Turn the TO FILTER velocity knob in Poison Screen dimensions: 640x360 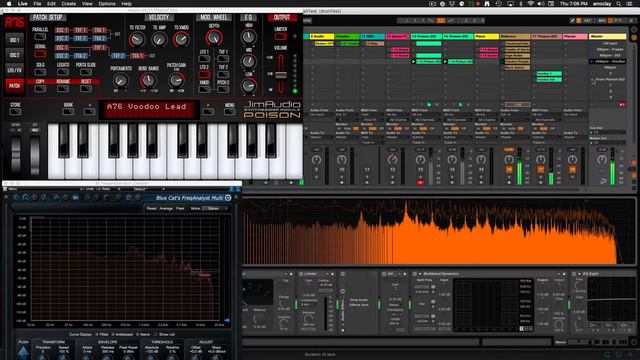pyautogui.click(x=137, y=40)
